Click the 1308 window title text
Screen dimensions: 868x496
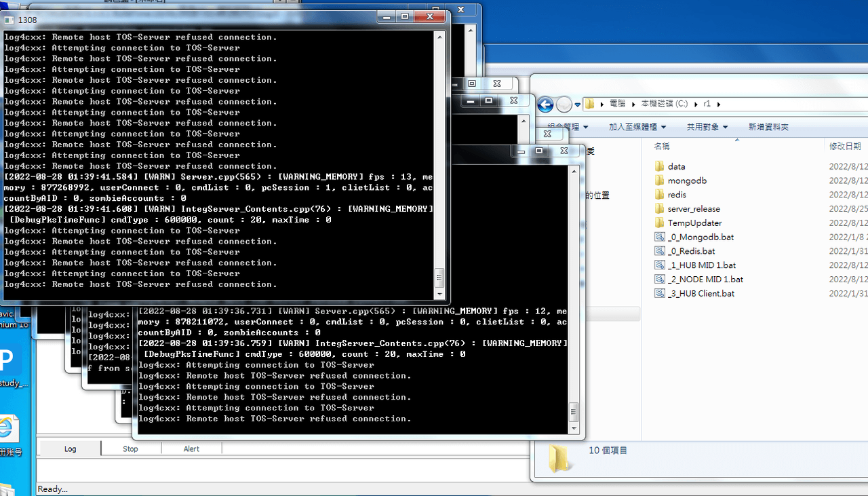(x=28, y=19)
